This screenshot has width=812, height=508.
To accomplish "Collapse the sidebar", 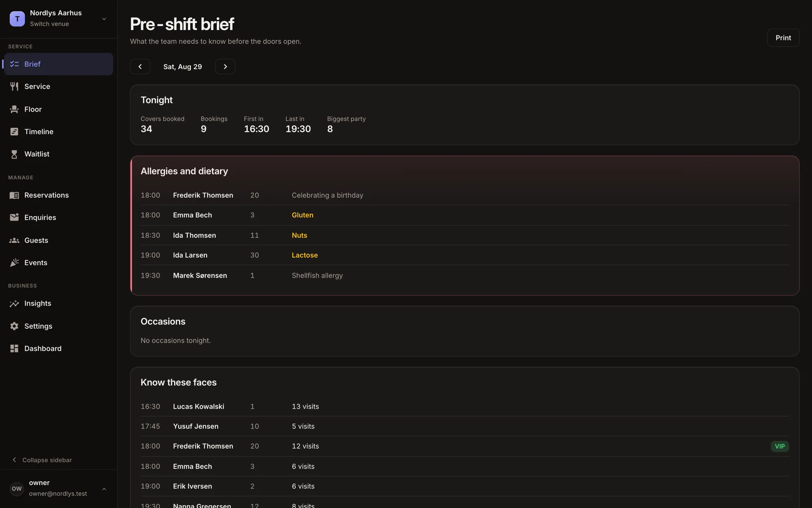I will [42, 460].
